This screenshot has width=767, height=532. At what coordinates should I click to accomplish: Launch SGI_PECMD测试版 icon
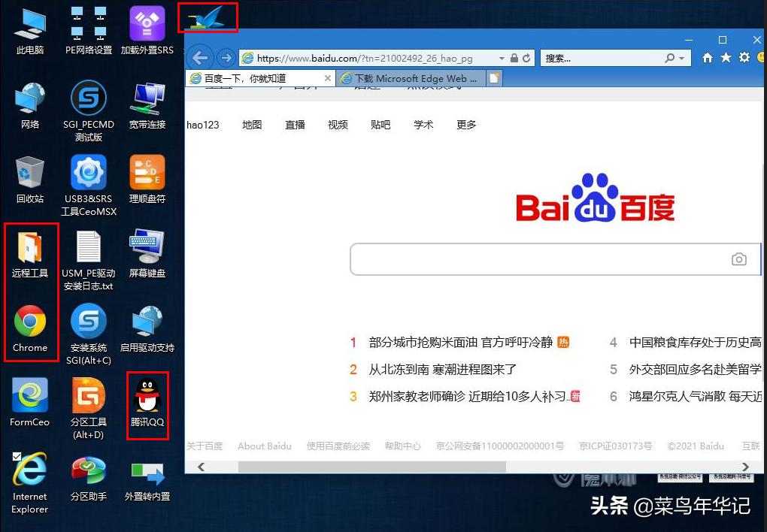click(89, 111)
